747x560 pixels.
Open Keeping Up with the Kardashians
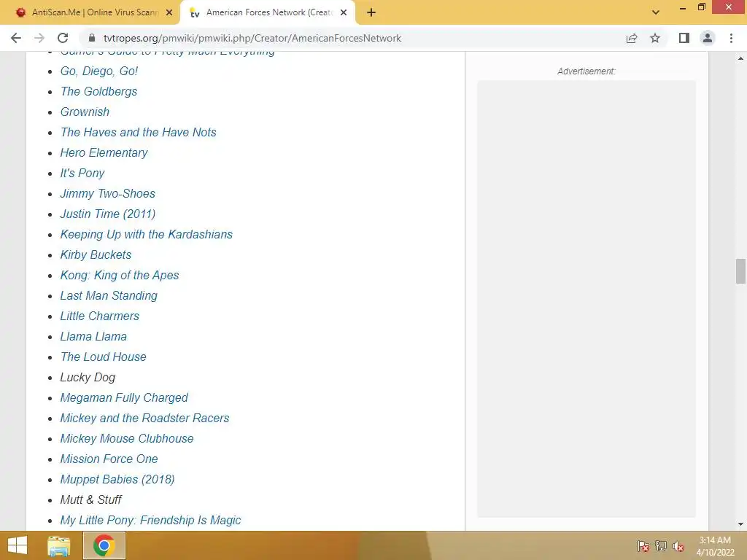click(146, 235)
